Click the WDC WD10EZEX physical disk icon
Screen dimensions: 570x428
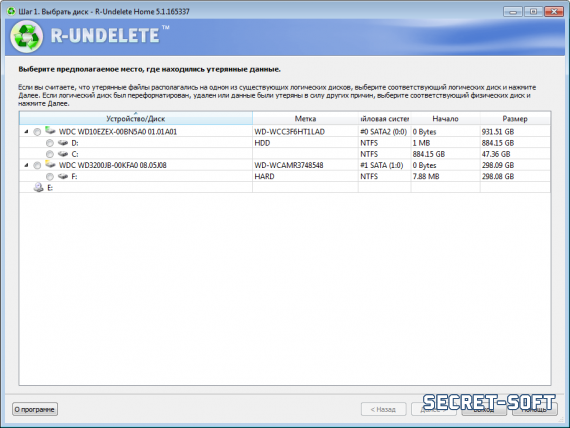tap(50, 131)
